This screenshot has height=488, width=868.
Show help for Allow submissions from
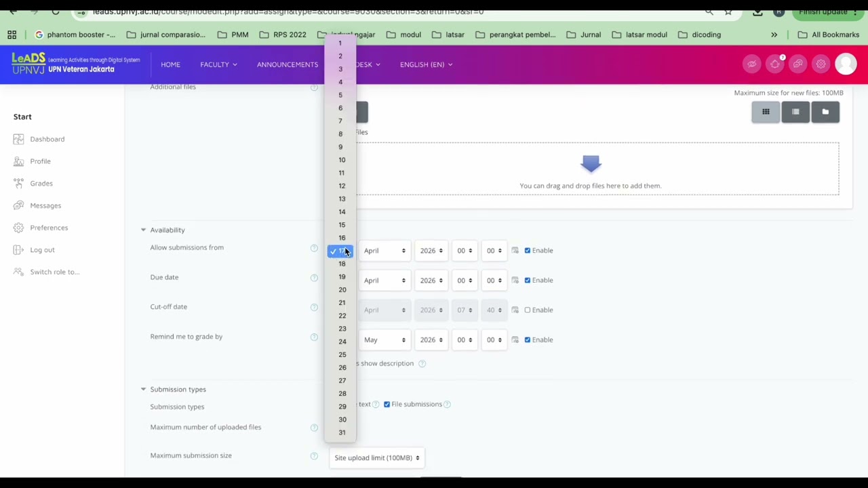pyautogui.click(x=314, y=248)
